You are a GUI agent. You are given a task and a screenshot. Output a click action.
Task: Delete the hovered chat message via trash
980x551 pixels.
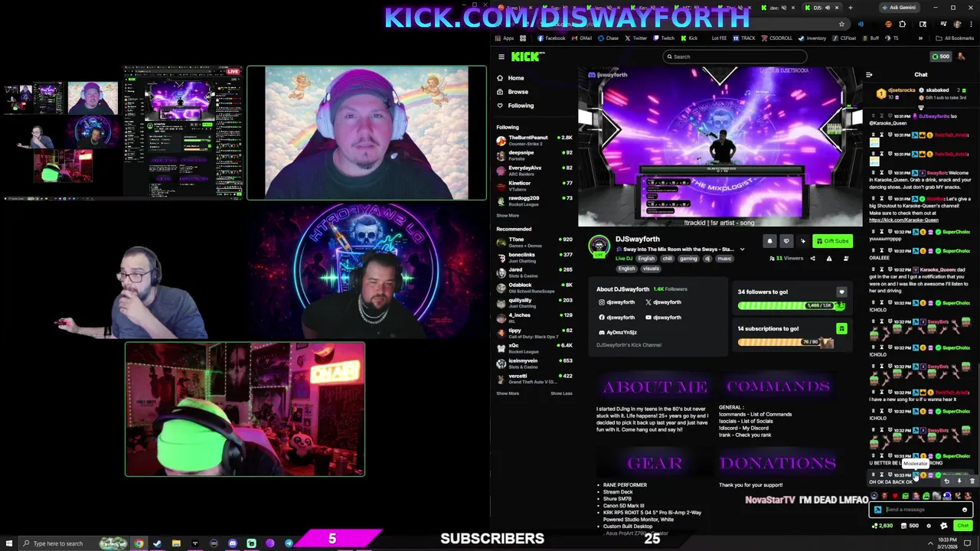[x=972, y=481]
